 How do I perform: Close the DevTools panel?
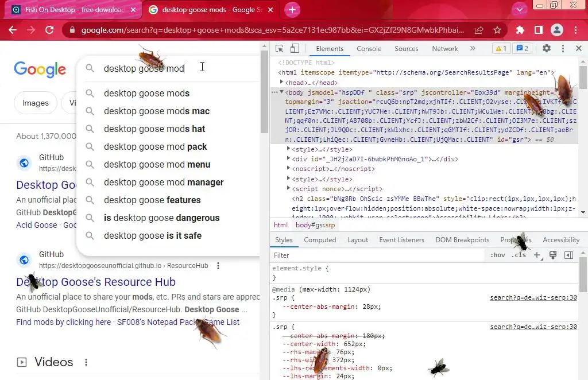(x=579, y=48)
